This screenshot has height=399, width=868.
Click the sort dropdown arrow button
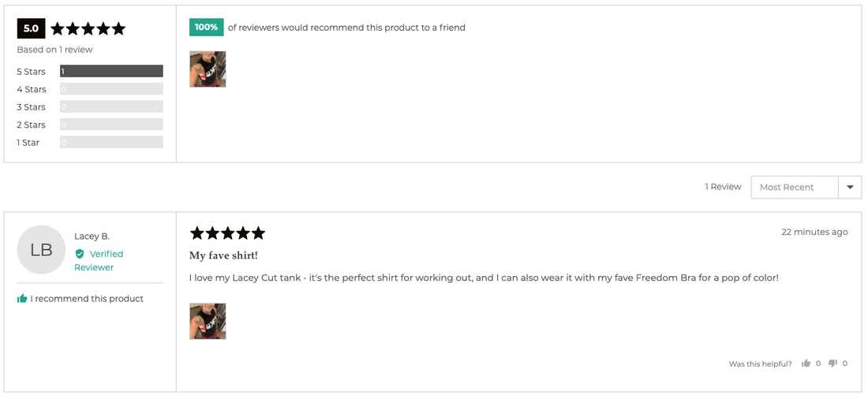(850, 187)
